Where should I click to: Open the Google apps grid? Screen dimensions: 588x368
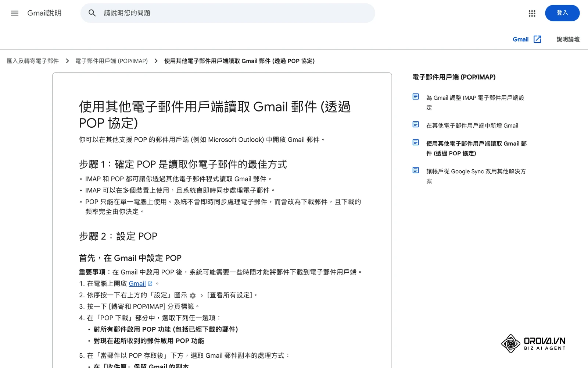click(x=532, y=13)
